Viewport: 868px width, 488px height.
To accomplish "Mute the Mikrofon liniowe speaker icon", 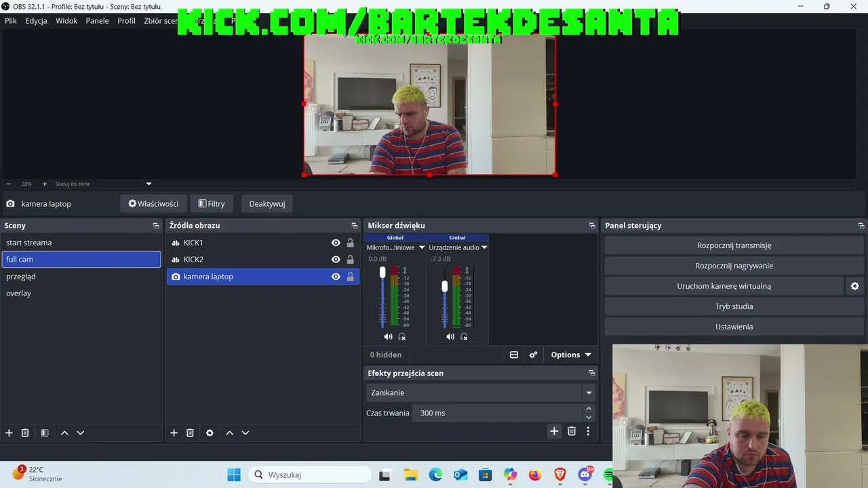I will pos(388,336).
